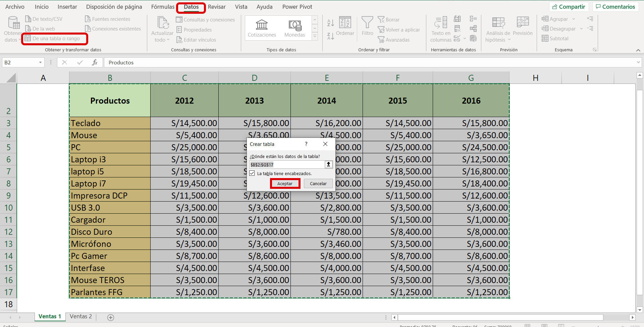This screenshot has height=327, width=644.
Task: Open Análisis de hipótesis tools
Action: [498, 29]
